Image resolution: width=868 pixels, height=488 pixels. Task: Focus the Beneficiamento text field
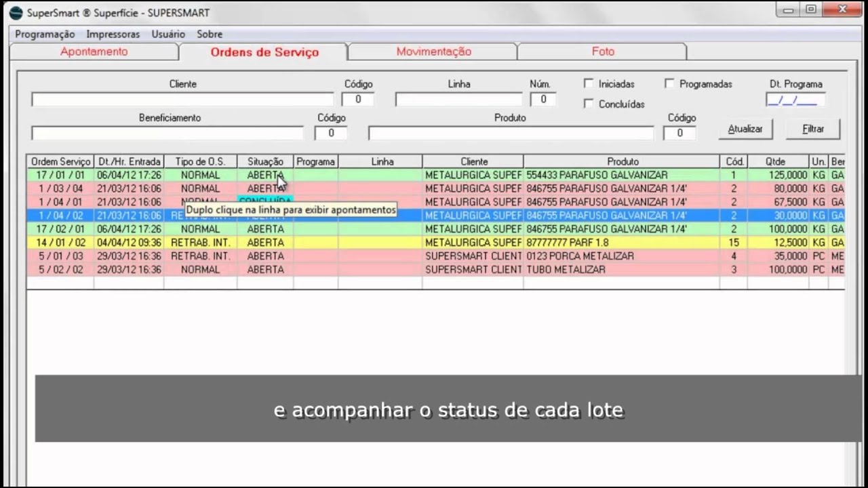pyautogui.click(x=167, y=134)
